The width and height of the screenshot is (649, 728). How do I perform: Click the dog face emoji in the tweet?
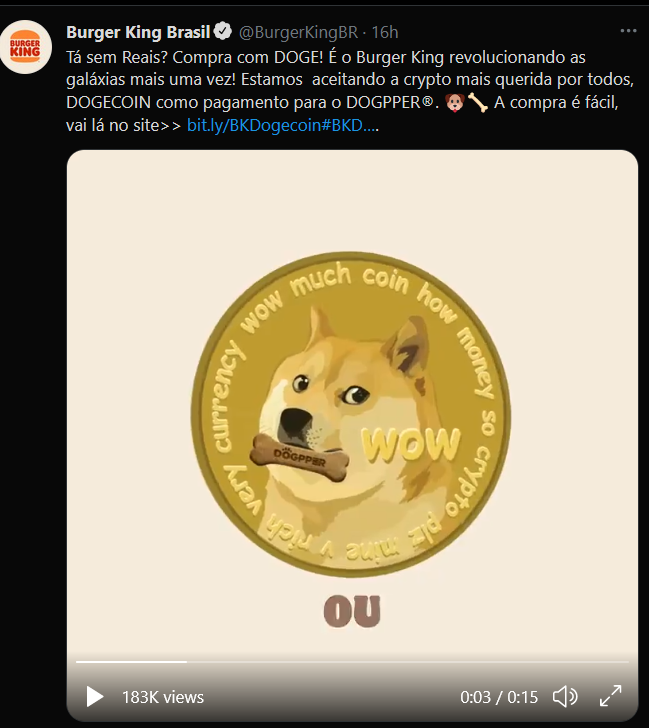pyautogui.click(x=454, y=103)
